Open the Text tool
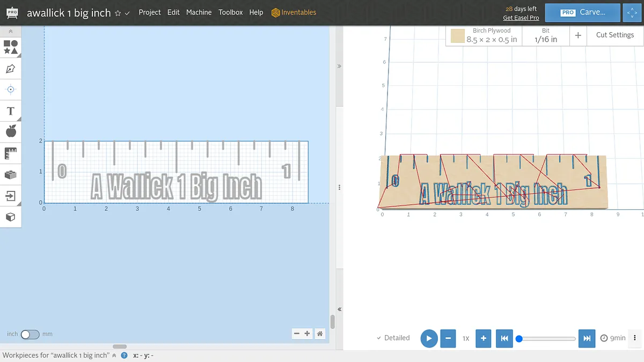644x362 pixels. 11,111
